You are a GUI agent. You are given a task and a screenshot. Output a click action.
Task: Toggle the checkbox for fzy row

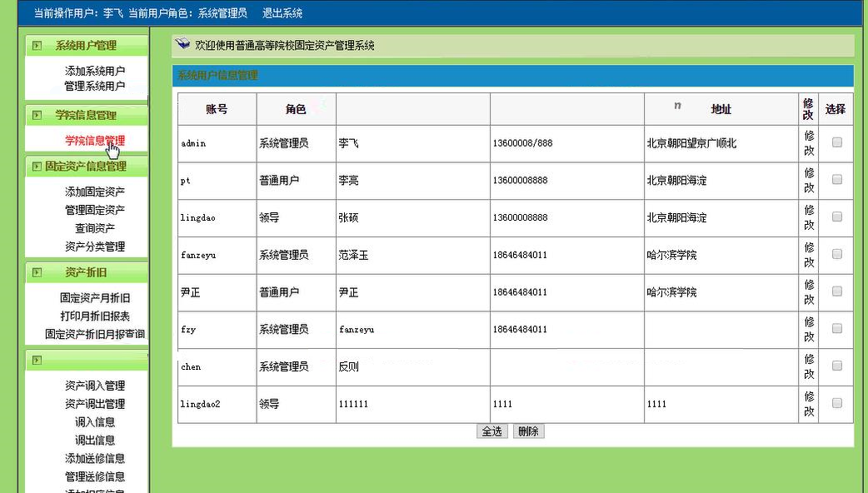(837, 328)
